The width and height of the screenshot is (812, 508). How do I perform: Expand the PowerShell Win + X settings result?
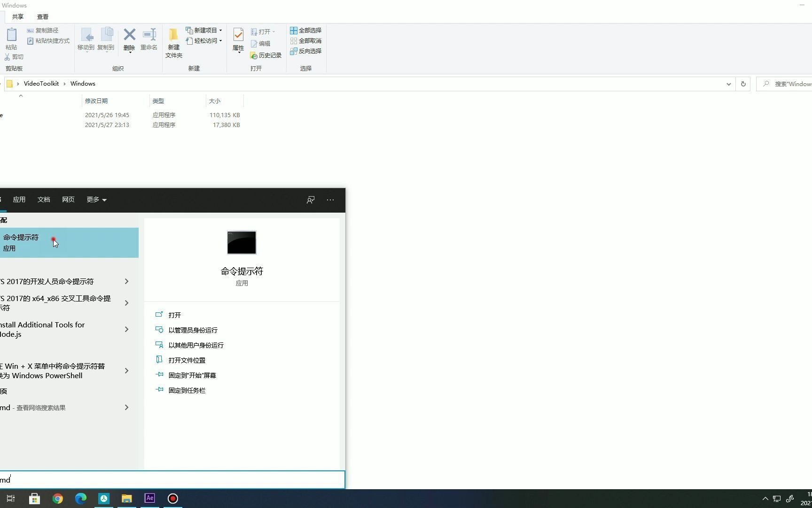click(126, 371)
